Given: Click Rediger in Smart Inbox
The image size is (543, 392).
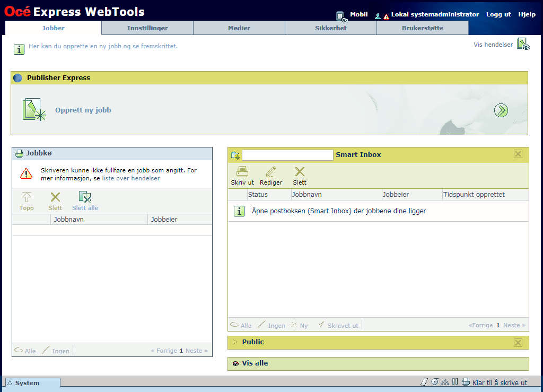Looking at the screenshot, I should coord(271,176).
